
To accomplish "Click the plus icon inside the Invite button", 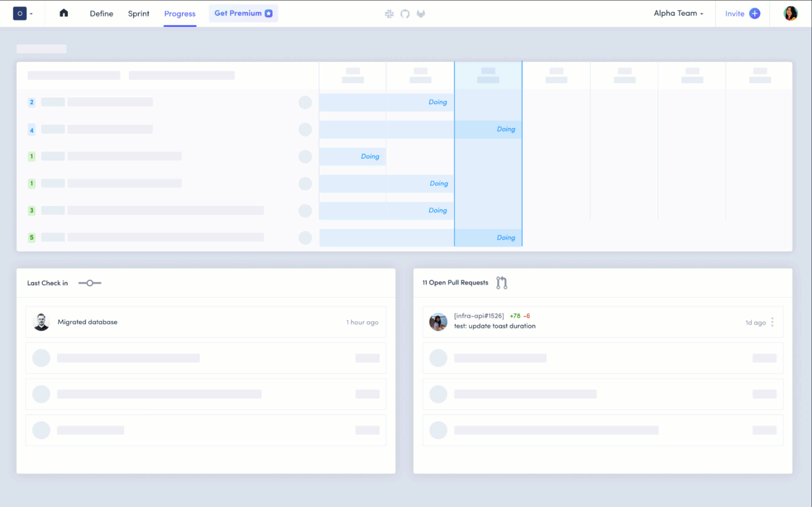I will pyautogui.click(x=755, y=14).
